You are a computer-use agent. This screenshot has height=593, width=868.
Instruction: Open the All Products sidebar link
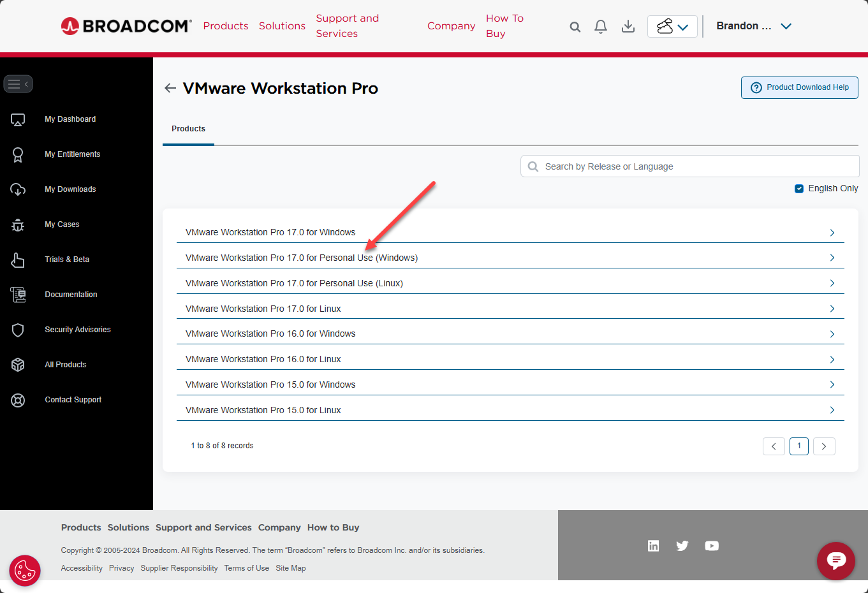pos(66,365)
